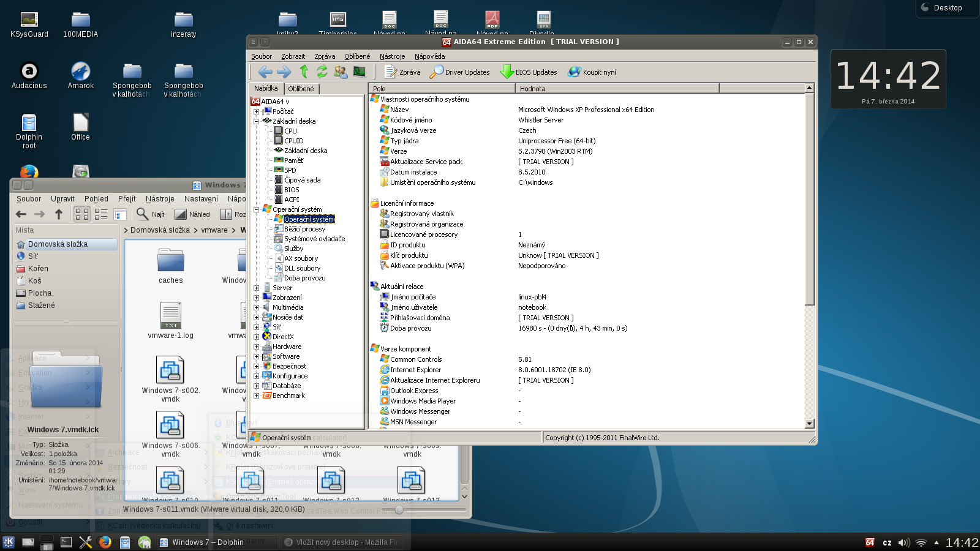Screen dimensions: 980x551
Task: Open the Nápověda menu in AIDA64
Action: 429,56
